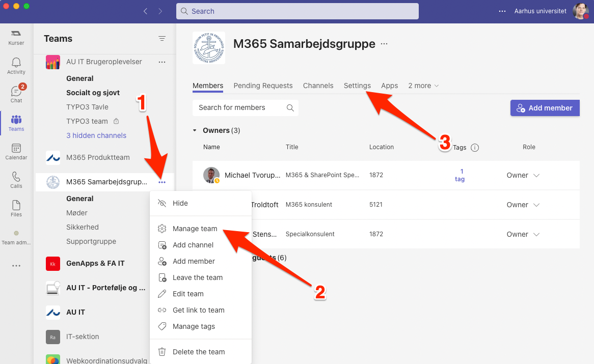Open Chat with 2 unread messages
The height and width of the screenshot is (364, 594).
pos(16,94)
